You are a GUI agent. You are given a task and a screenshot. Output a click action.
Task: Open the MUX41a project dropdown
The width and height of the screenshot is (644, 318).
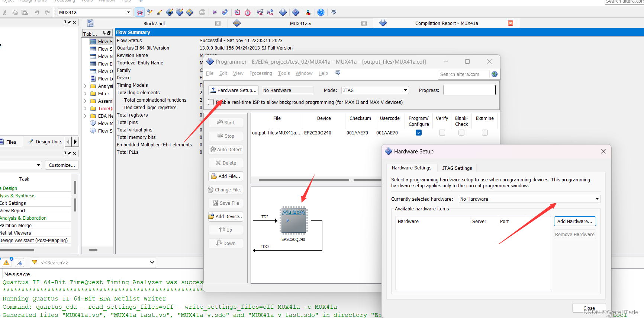coord(128,12)
